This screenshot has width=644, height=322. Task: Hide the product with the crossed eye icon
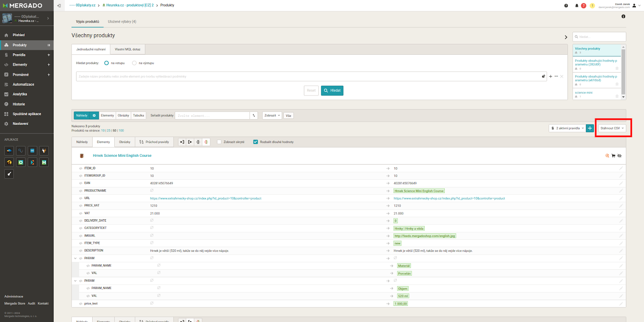619,156
